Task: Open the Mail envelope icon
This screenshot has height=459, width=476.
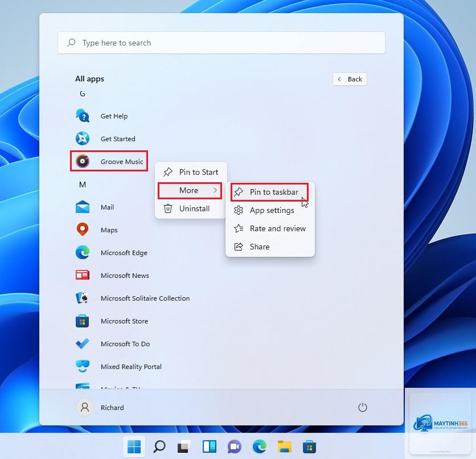Action: coord(83,207)
